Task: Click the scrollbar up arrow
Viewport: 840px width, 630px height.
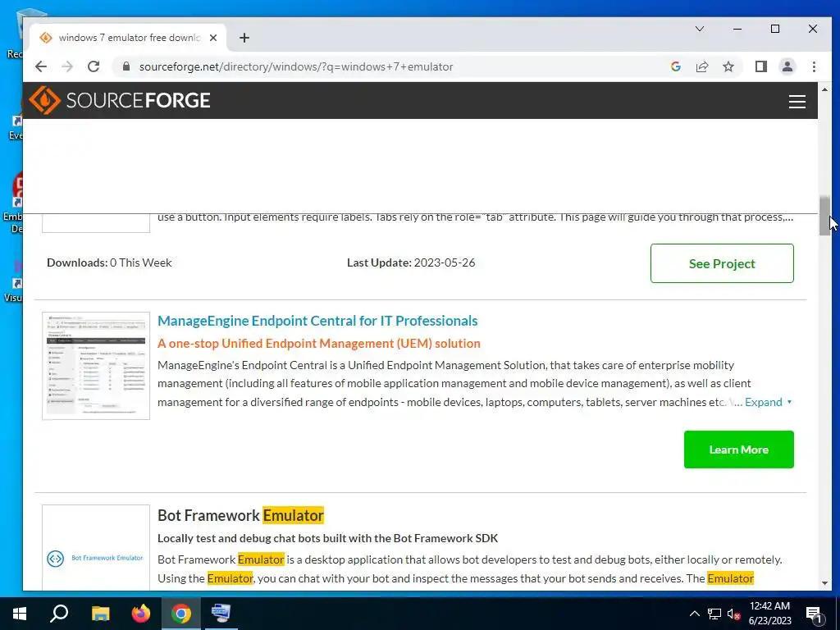Action: [x=824, y=89]
